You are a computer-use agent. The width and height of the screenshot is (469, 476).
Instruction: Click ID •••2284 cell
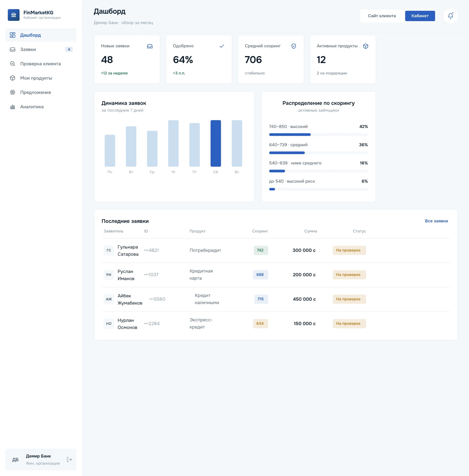coord(152,323)
